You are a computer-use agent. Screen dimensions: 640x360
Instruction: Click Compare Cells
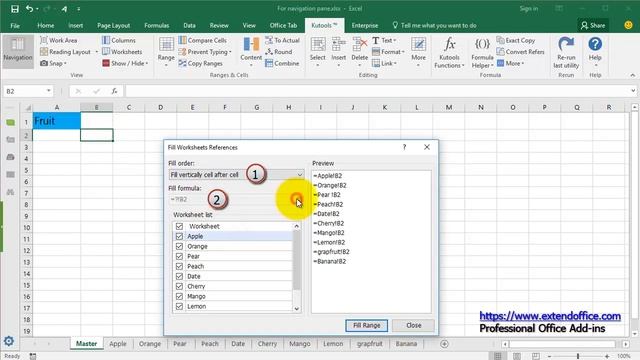coord(202,40)
